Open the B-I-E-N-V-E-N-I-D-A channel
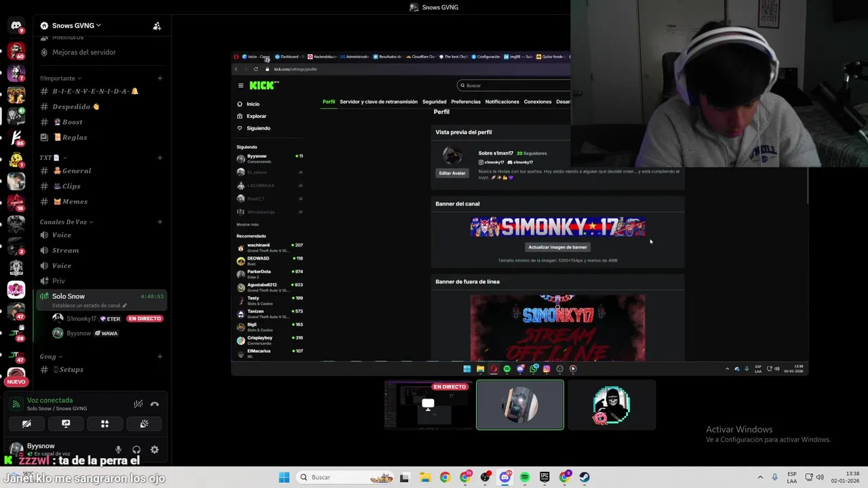 pyautogui.click(x=100, y=91)
